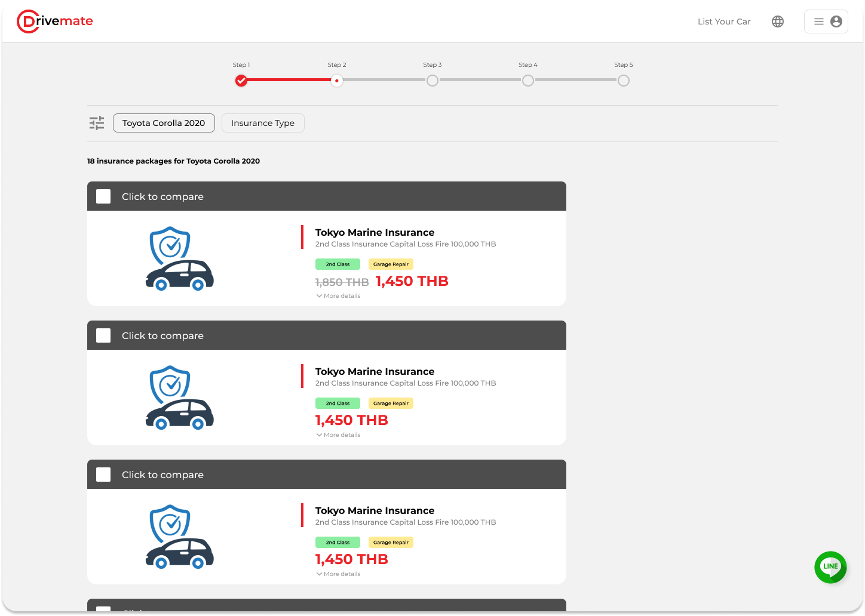Image resolution: width=865 pixels, height=616 pixels.
Task: Select the Step 5 progress marker
Action: pos(624,81)
